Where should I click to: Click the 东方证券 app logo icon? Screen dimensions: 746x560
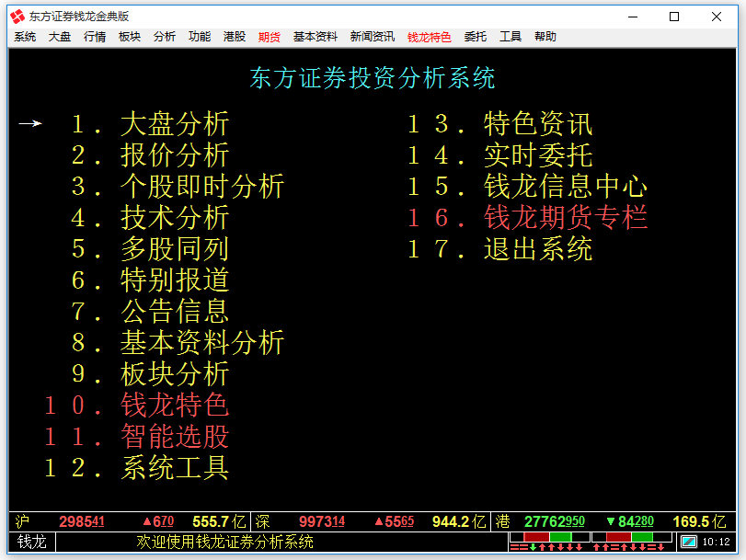pos(17,17)
